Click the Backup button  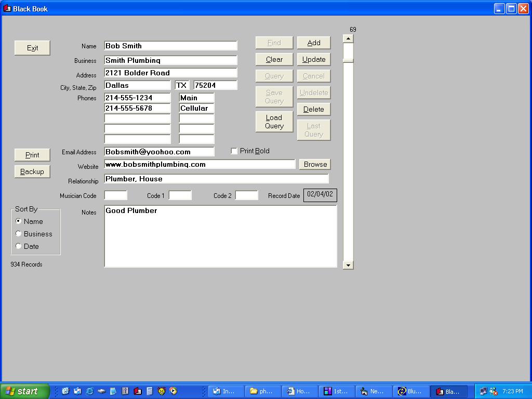tap(32, 171)
